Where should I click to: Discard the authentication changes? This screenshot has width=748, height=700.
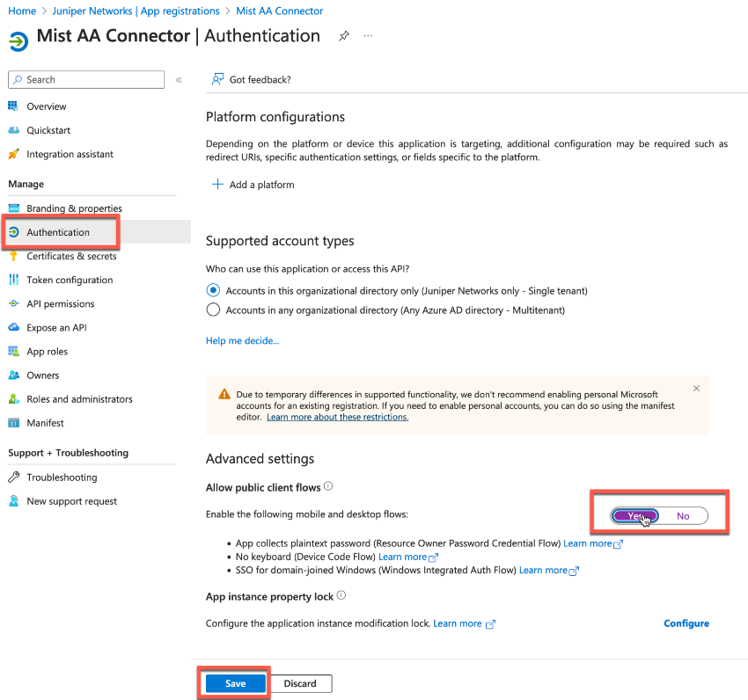300,683
